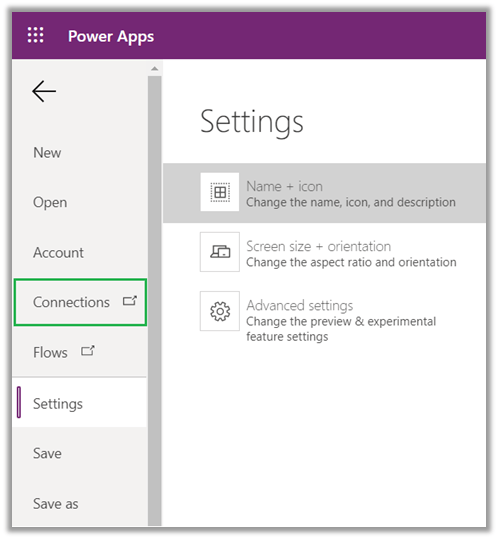Click the back arrow icon
The height and width of the screenshot is (539, 498).
tap(44, 91)
